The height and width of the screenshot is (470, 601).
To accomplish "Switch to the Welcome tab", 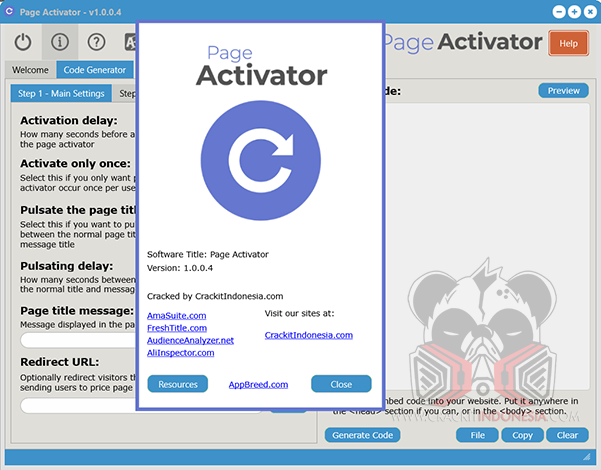I will point(30,70).
